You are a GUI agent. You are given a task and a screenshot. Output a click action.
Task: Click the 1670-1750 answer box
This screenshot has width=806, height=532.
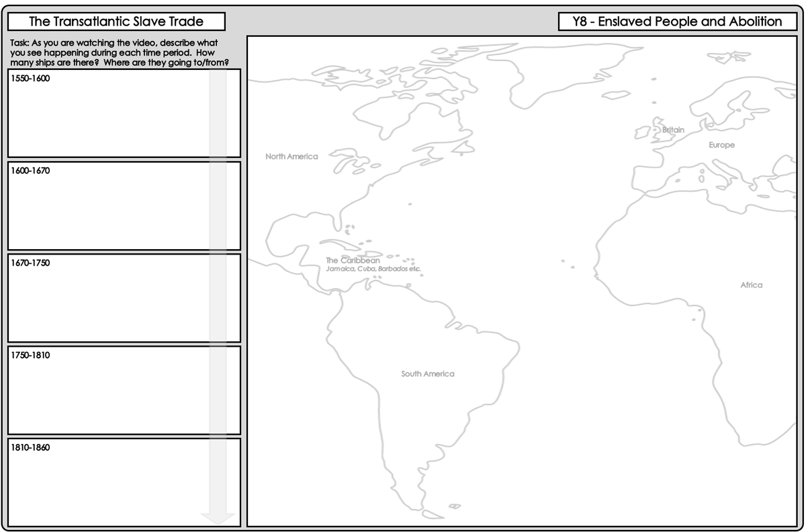coord(124,298)
